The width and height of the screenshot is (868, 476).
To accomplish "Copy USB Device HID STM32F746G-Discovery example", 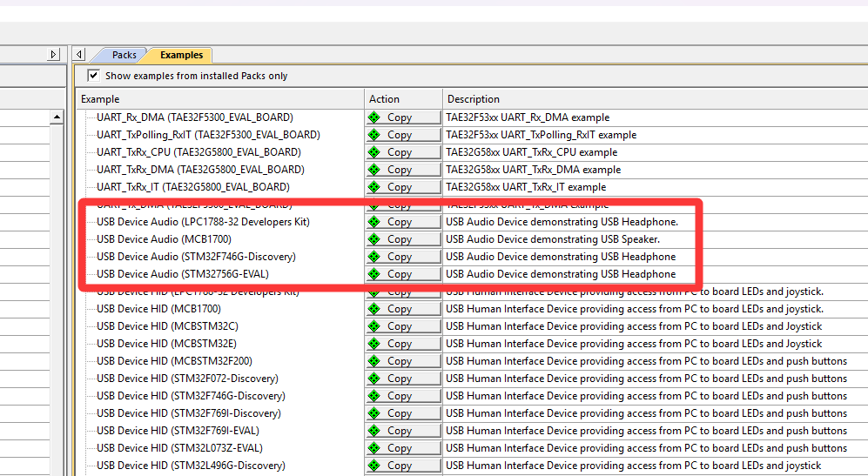I will tap(404, 396).
